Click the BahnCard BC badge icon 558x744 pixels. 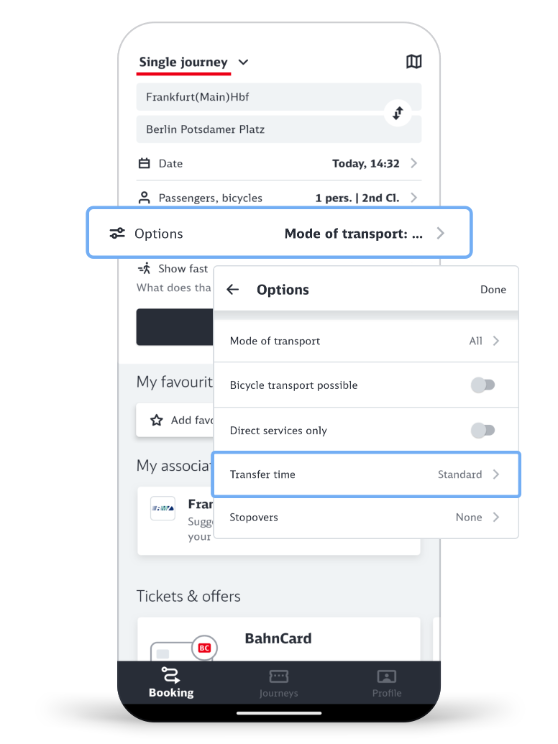205,648
